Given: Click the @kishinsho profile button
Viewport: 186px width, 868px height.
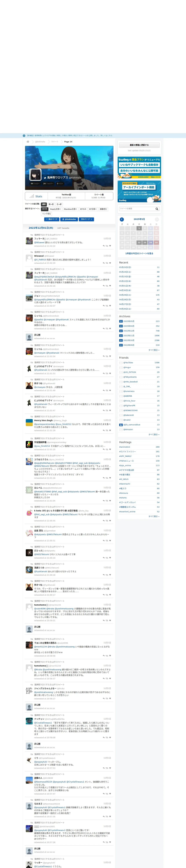Looking at the screenshot, I should 69,219.
